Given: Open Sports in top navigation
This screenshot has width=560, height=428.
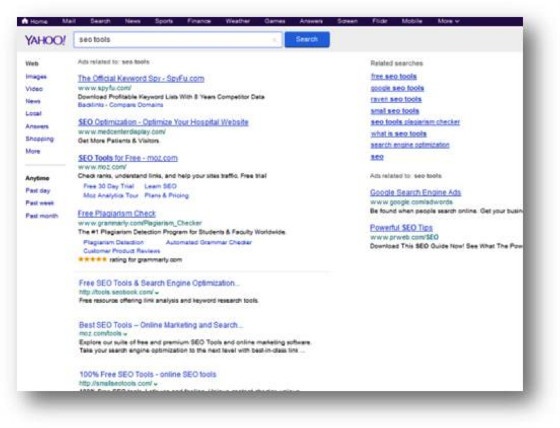Looking at the screenshot, I should point(164,21).
